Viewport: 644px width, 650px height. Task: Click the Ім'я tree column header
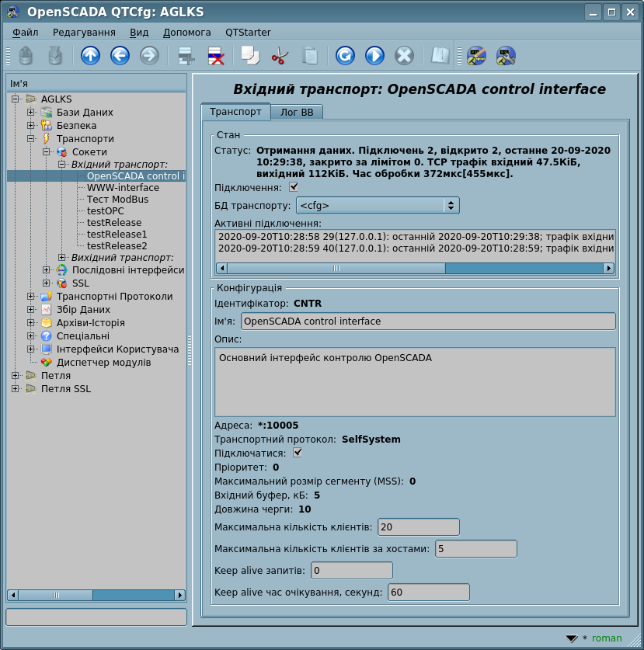pos(96,84)
